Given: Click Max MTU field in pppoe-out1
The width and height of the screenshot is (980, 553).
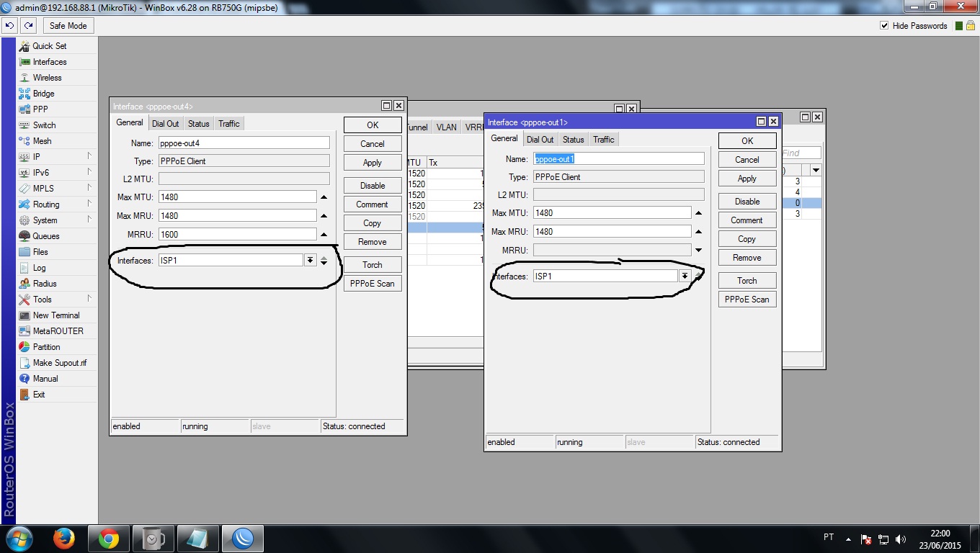Looking at the screenshot, I should pos(612,213).
